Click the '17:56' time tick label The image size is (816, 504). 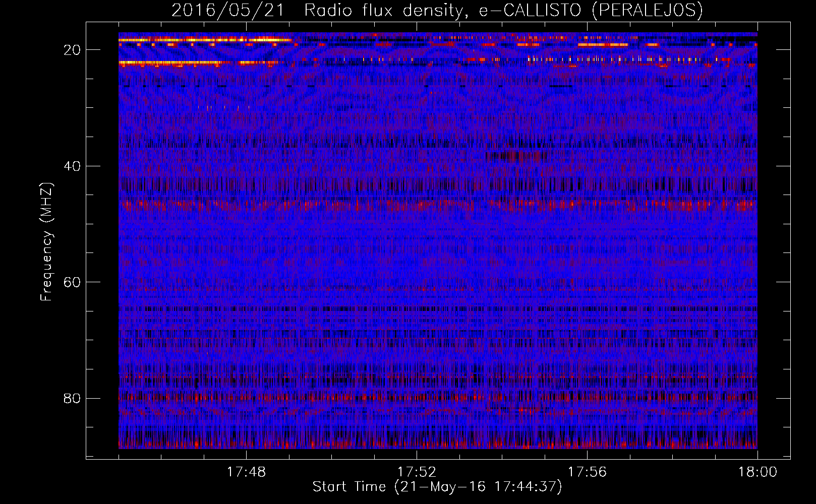point(587,472)
